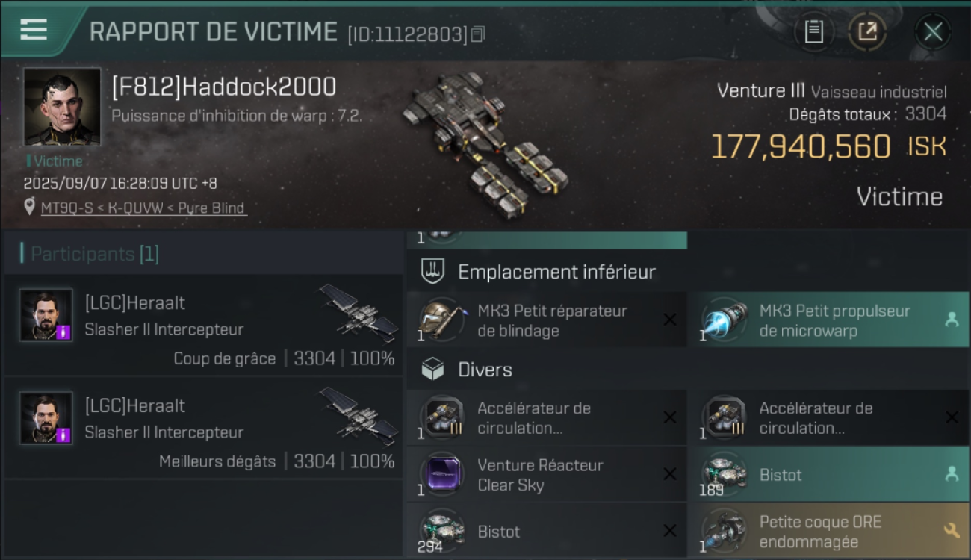Close the victim report panel
This screenshot has width=971, height=560.
coord(933,31)
